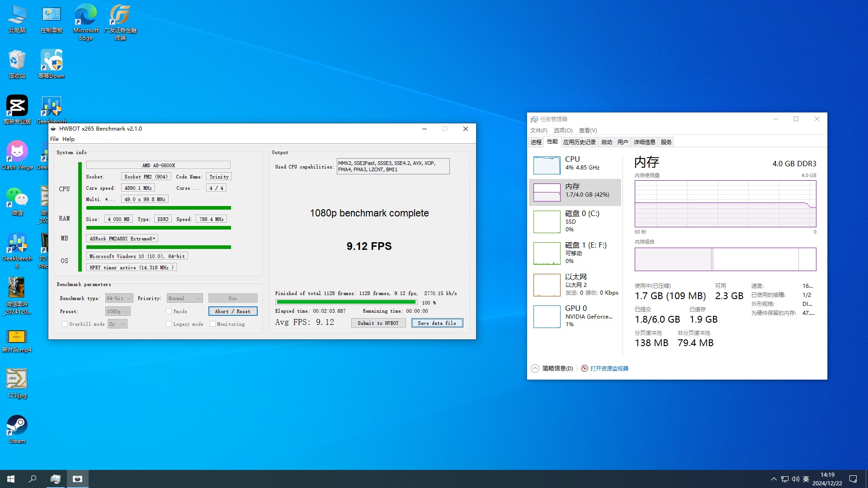Open the Preset 1080p dropdown

[x=118, y=311]
